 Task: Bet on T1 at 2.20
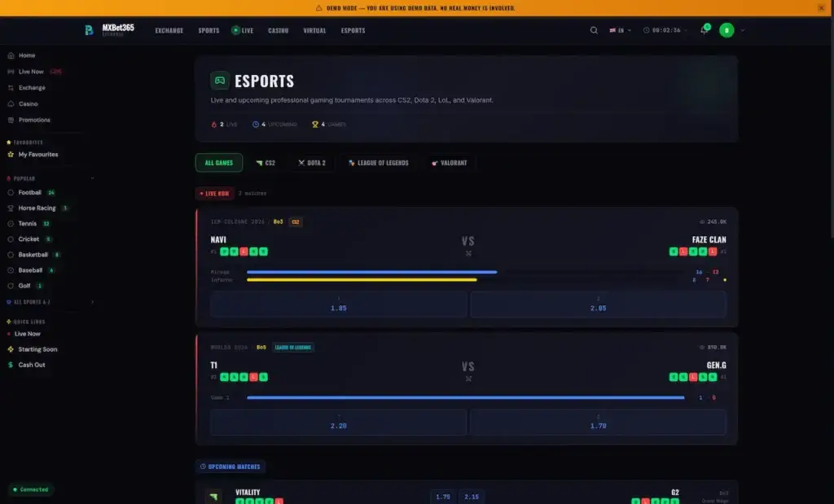tap(338, 422)
